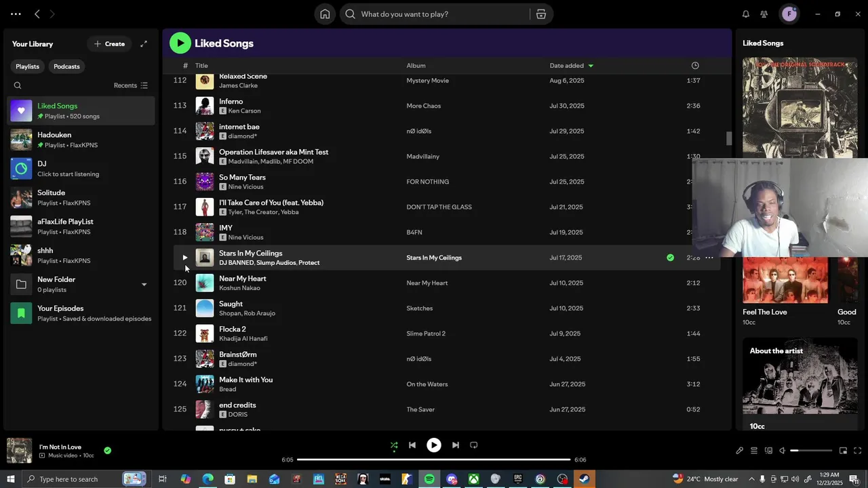Click the main Play button in player bar
Image resolution: width=868 pixels, height=488 pixels.
[434, 445]
